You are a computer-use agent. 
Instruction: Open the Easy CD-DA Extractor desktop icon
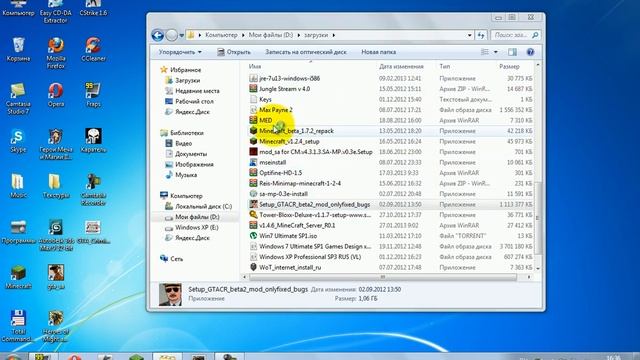point(56,12)
